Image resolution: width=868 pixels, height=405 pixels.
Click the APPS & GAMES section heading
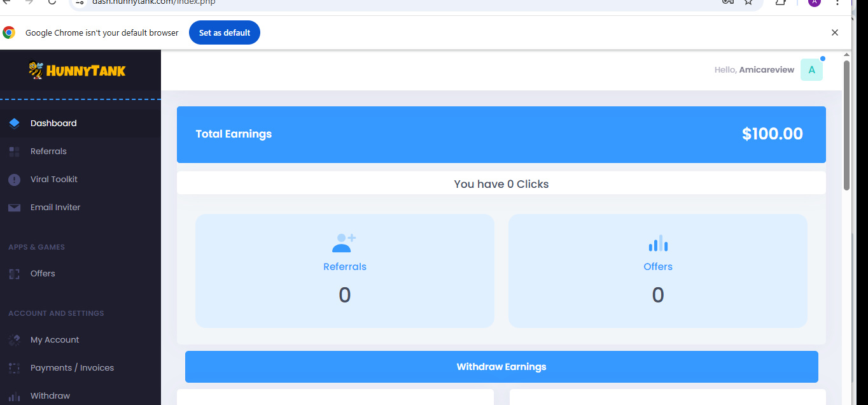37,247
